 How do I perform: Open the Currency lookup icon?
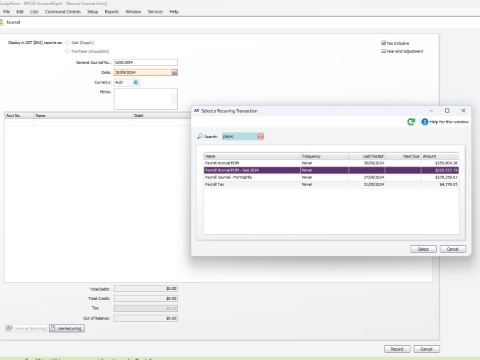[136, 82]
